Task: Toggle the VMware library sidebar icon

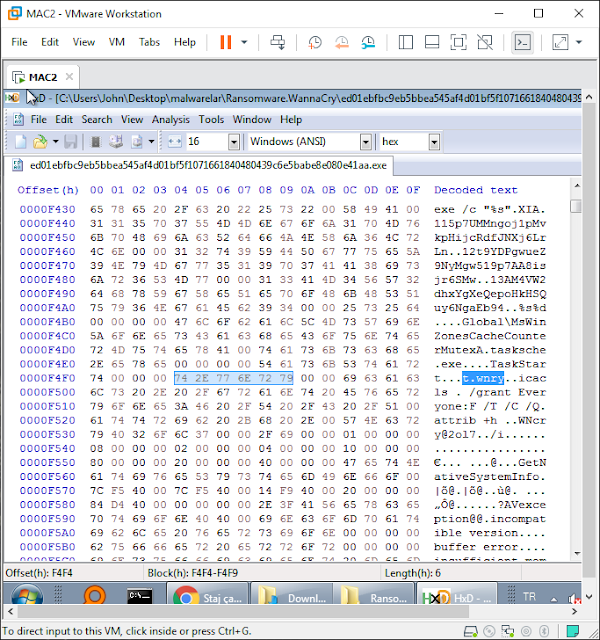Action: (406, 42)
